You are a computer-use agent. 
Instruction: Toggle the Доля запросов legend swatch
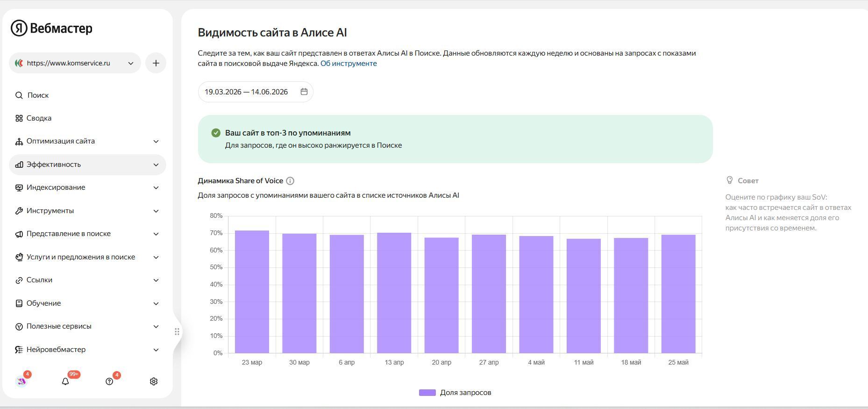(427, 393)
